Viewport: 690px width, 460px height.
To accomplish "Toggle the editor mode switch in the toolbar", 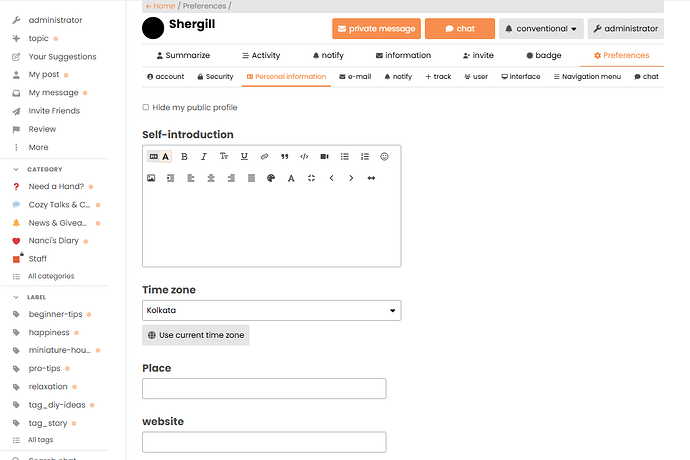I will (x=159, y=156).
